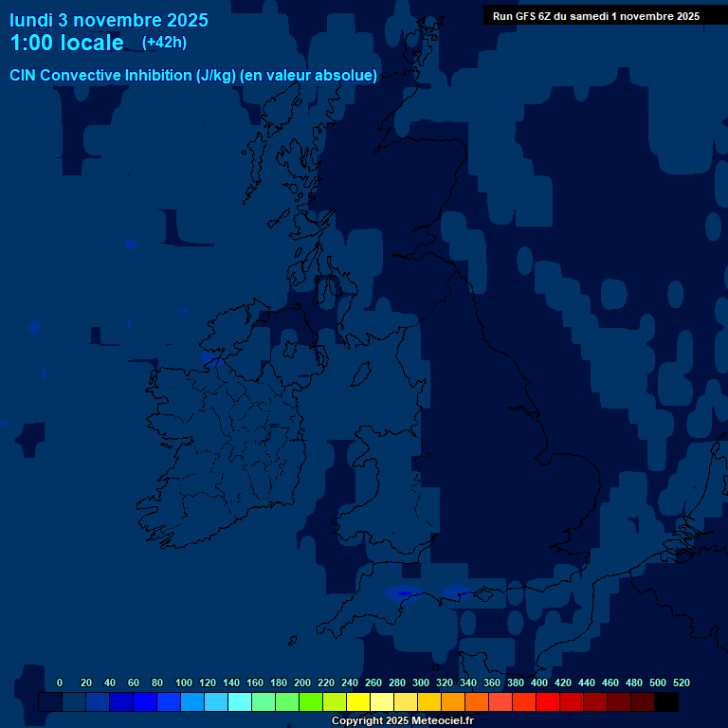Click the blue CIN patch on England's south coast
This screenshot has height=728, width=728.
(405, 593)
